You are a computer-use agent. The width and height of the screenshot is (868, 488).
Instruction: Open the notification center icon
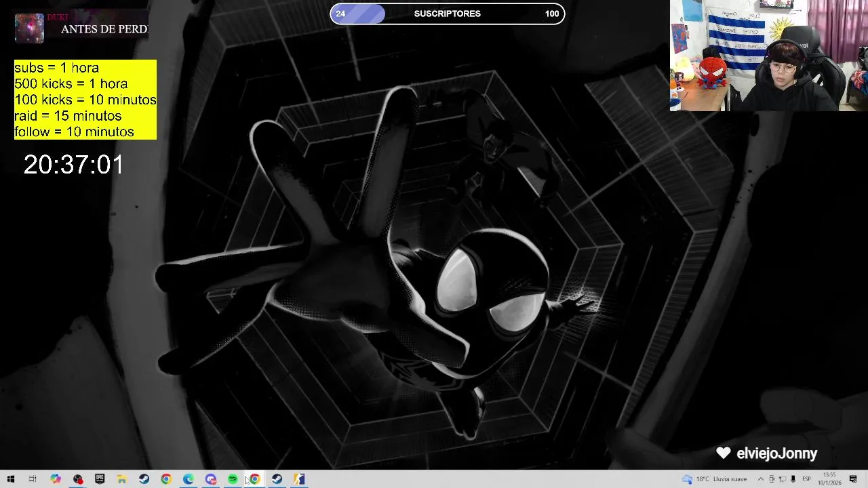853,479
